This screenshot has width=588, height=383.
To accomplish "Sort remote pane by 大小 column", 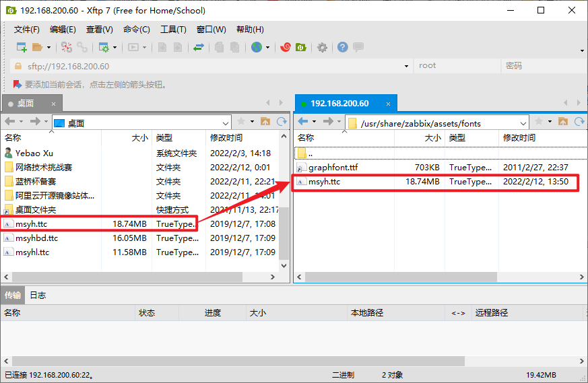I will [x=420, y=138].
